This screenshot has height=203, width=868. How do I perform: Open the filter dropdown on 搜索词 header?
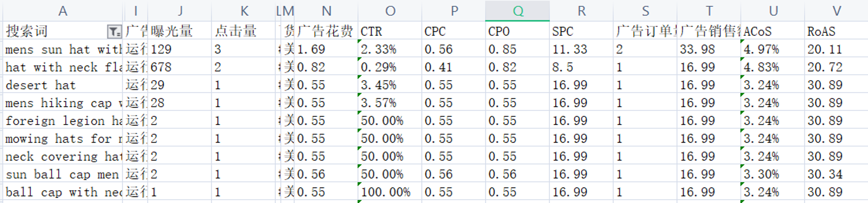pos(114,32)
